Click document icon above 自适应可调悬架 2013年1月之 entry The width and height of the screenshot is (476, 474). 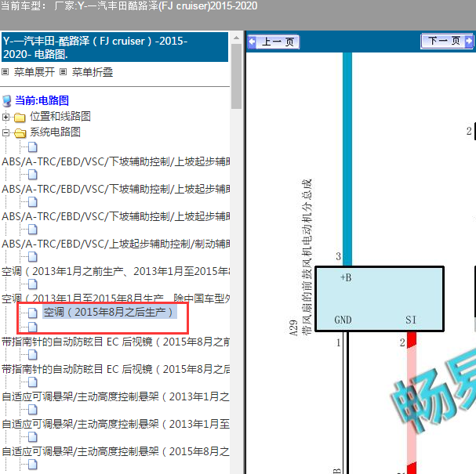tap(33, 382)
